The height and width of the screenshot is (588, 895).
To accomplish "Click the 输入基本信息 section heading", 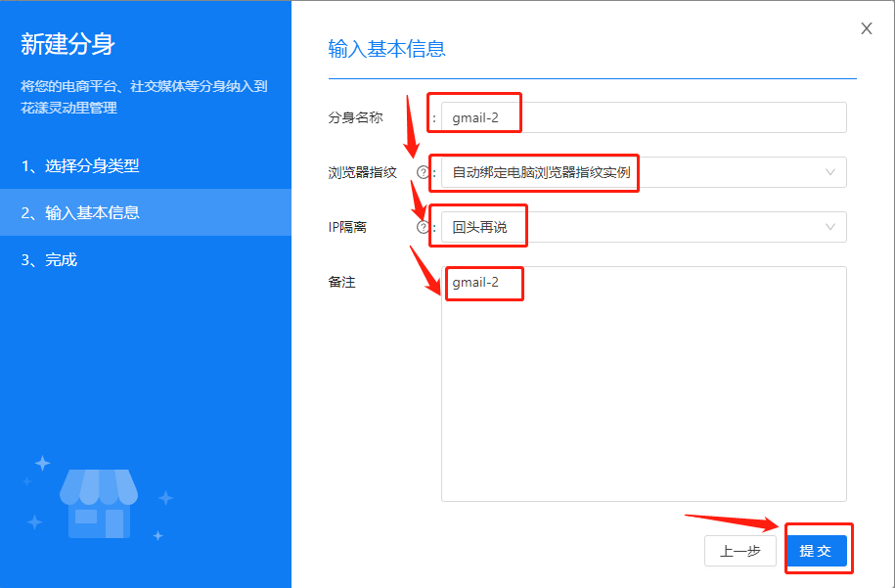I will [x=386, y=49].
